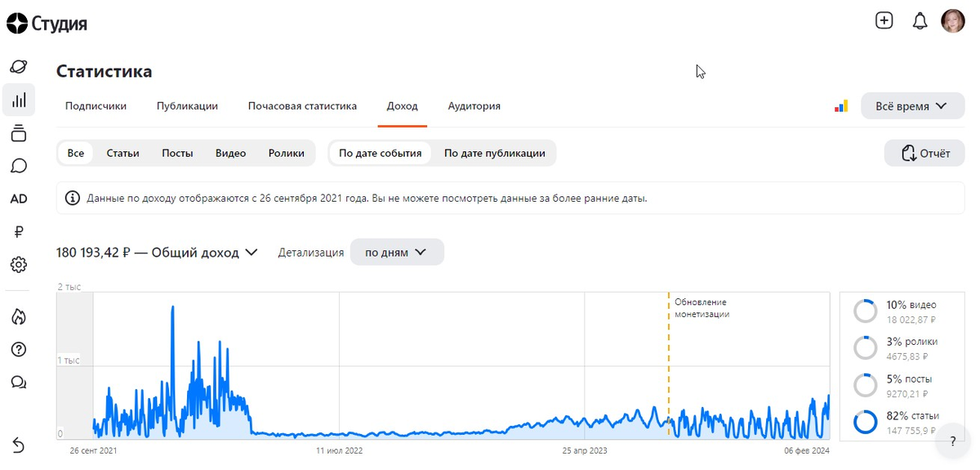Switch to the "Аудитория" tab
980x470 pixels.
click(474, 106)
